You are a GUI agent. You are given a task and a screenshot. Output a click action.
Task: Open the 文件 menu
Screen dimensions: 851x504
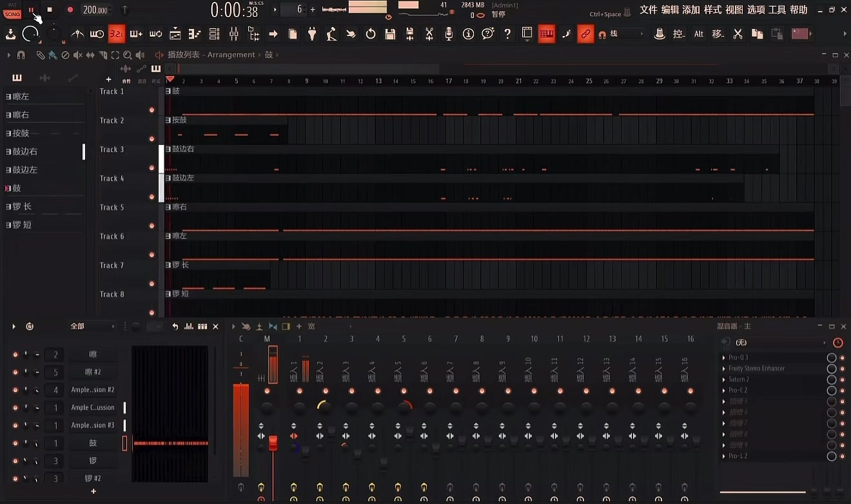tap(649, 10)
